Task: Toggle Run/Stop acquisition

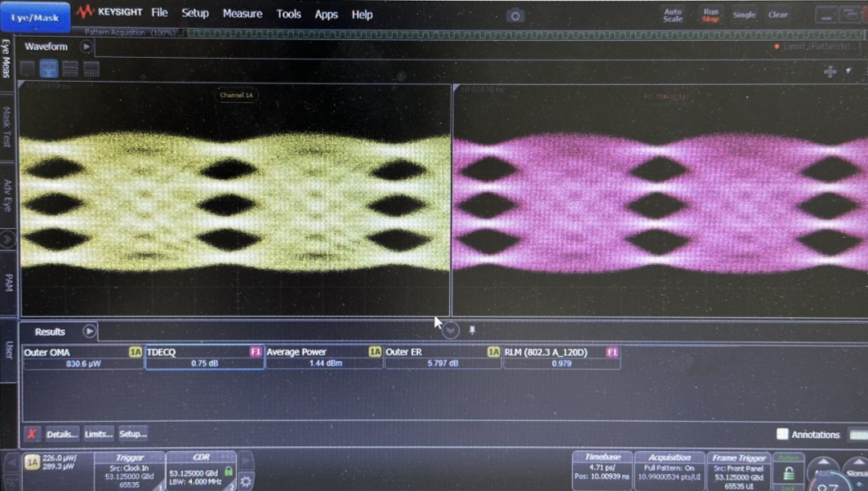Action: point(710,14)
